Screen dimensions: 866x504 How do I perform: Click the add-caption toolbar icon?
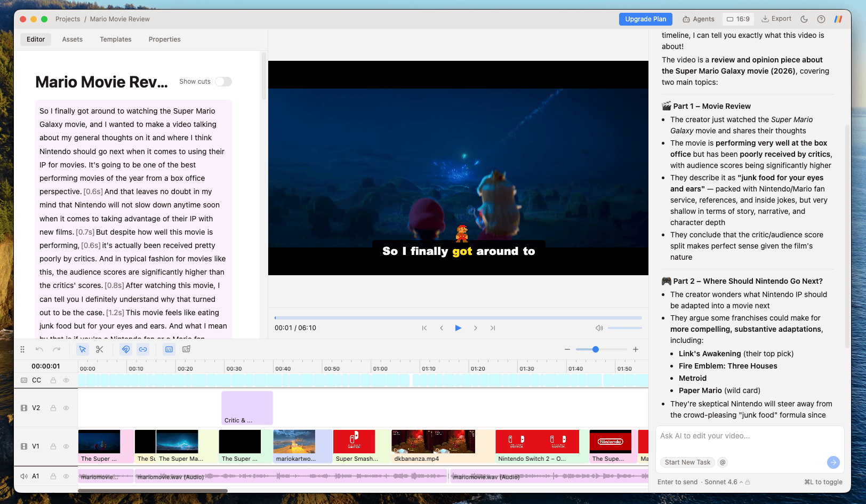(x=187, y=349)
